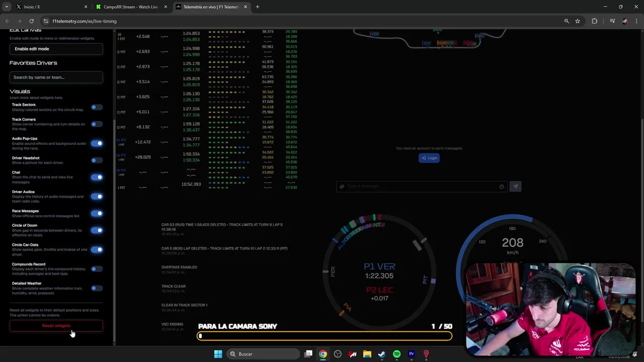The height and width of the screenshot is (362, 644).
Task: Go forward in browser history
Action: click(19, 21)
